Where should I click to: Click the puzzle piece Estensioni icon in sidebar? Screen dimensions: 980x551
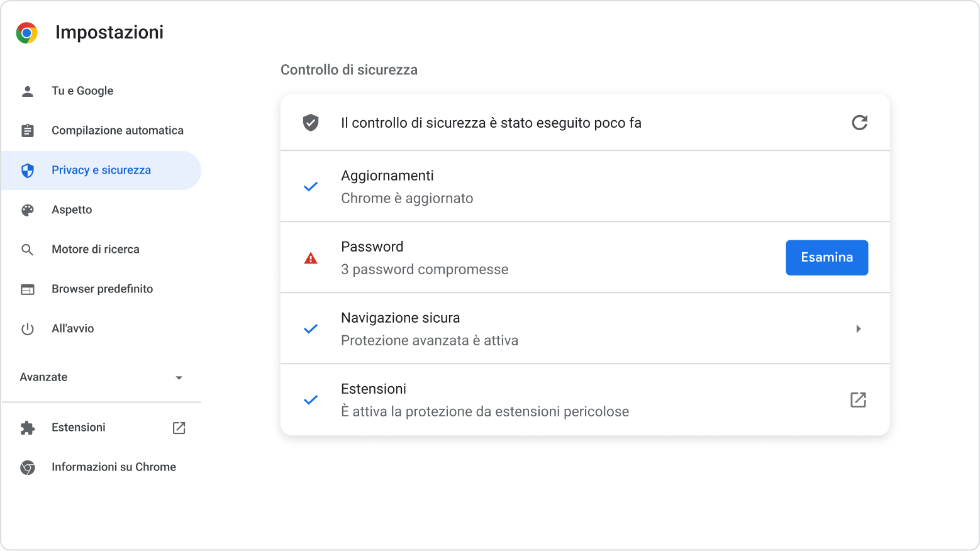28,428
